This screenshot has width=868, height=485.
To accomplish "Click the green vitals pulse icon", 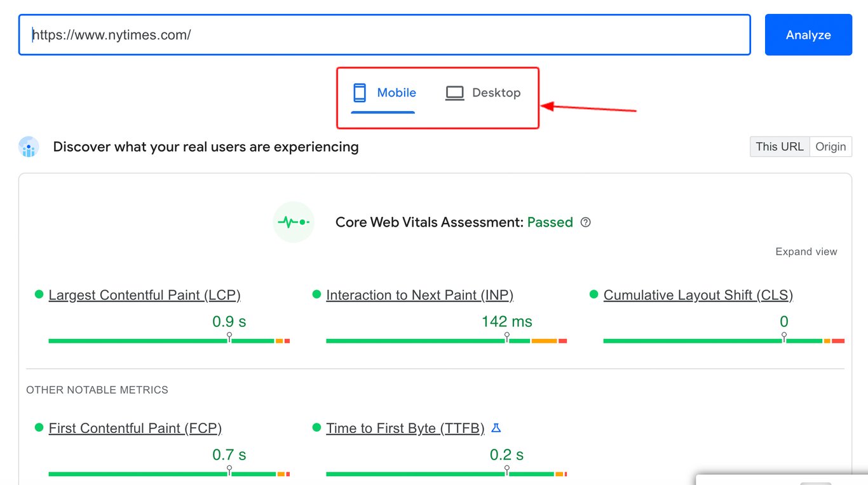I will [x=294, y=222].
